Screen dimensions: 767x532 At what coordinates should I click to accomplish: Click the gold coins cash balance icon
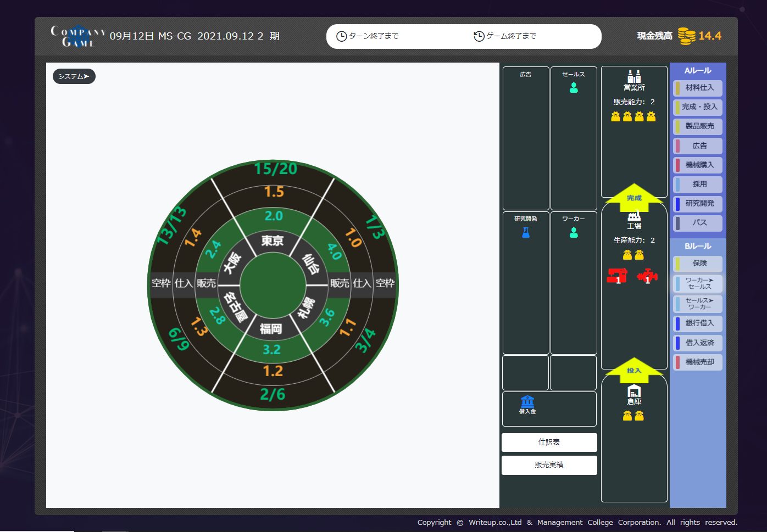pos(686,36)
